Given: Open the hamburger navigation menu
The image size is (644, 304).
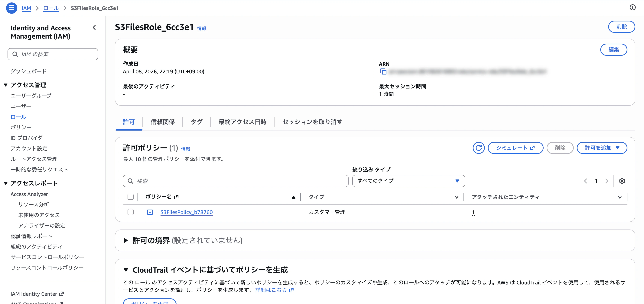Looking at the screenshot, I should (11, 8).
